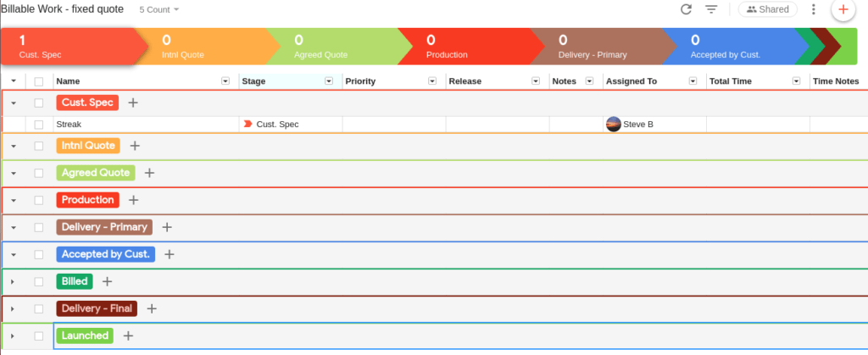The height and width of the screenshot is (355, 868).
Task: Collapse the Cust. Spec group
Action: click(14, 103)
